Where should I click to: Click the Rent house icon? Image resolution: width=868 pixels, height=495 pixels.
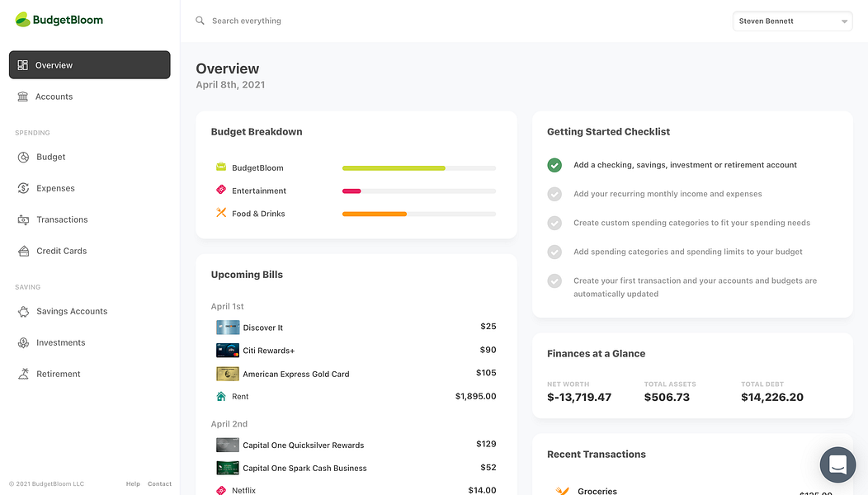(221, 397)
